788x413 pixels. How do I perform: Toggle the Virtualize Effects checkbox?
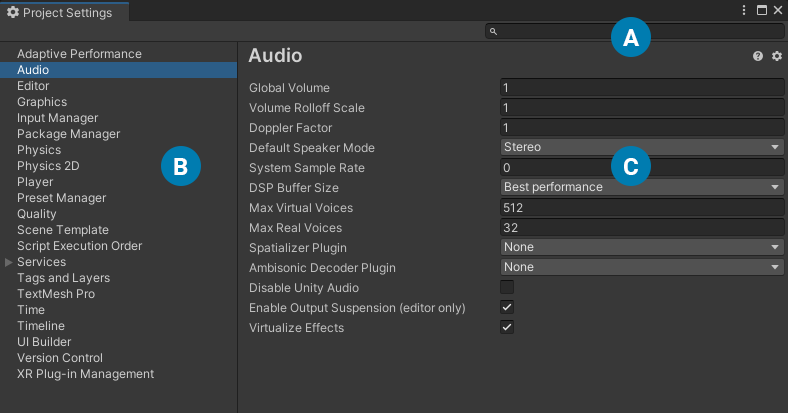click(507, 328)
